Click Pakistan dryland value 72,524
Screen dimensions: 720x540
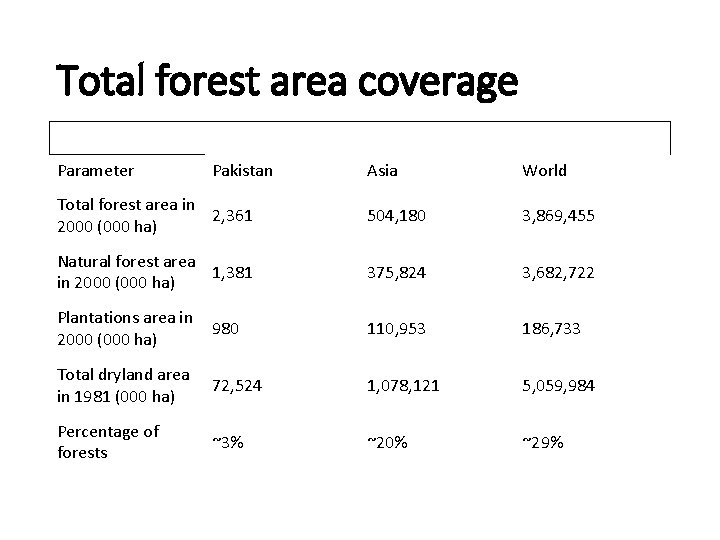click(x=237, y=386)
